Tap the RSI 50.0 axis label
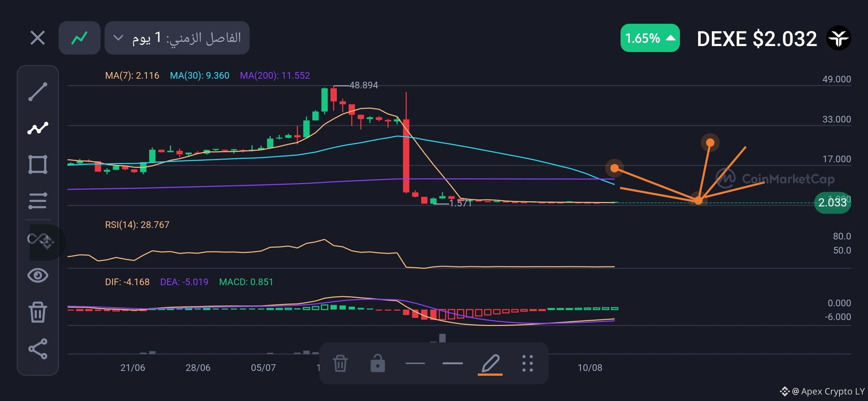The width and height of the screenshot is (868, 401). (842, 250)
